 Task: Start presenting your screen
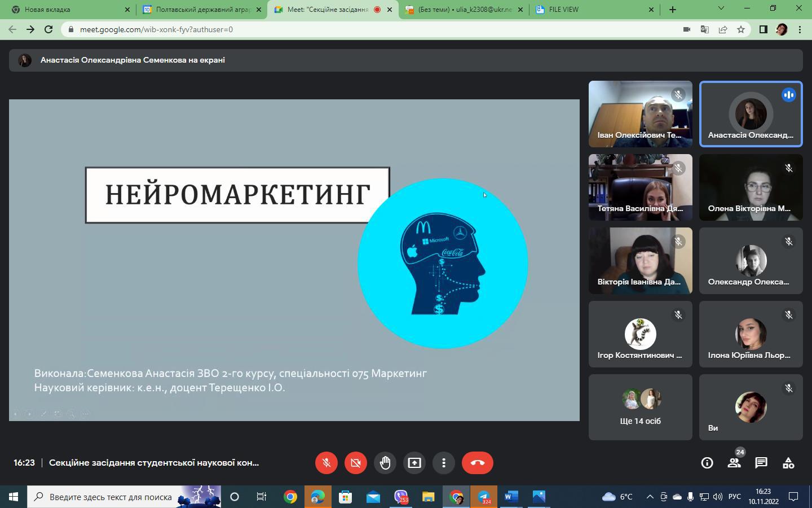(x=414, y=463)
